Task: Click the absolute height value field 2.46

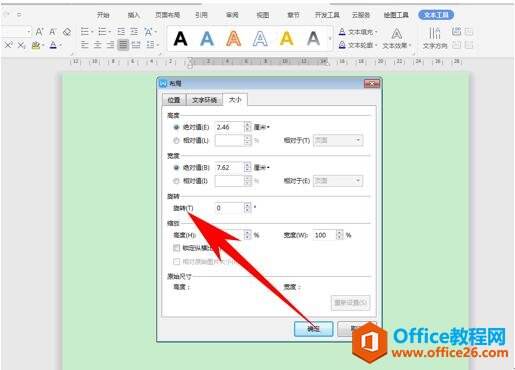Action: click(x=229, y=127)
